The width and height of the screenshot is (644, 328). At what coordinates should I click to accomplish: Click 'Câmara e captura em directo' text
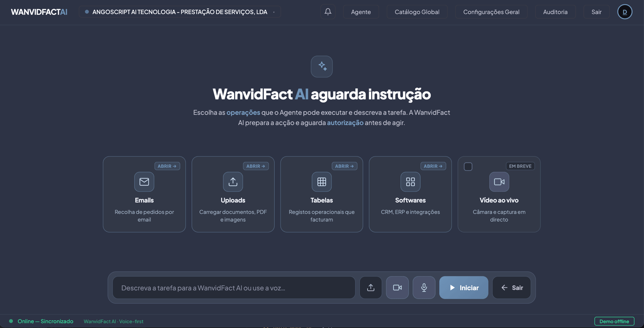499,216
